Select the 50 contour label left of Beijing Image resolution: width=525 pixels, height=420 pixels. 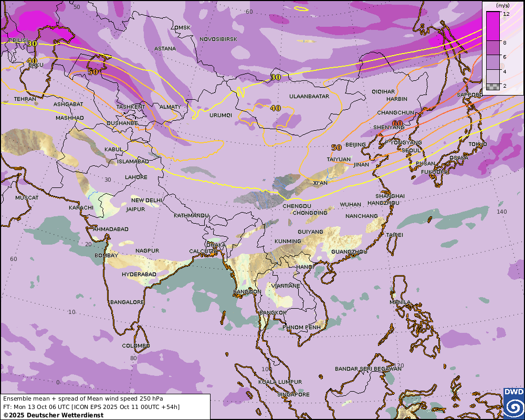tap(336, 147)
